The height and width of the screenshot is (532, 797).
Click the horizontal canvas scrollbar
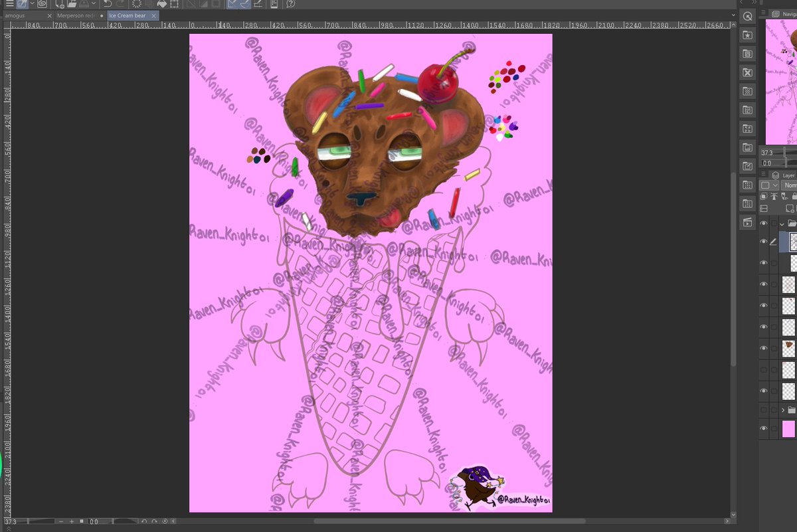(450, 521)
